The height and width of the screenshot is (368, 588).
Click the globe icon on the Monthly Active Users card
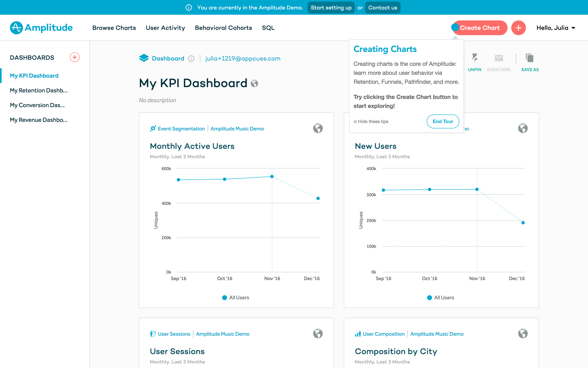click(x=318, y=128)
